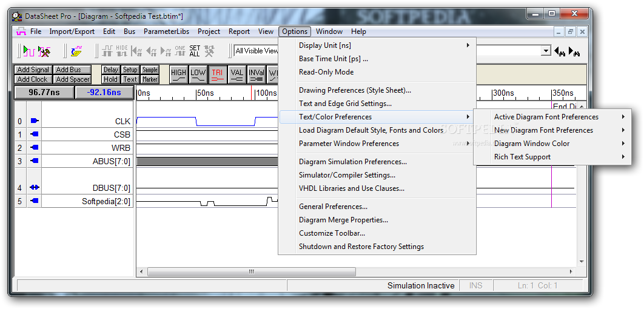The width and height of the screenshot is (644, 309).
Task: Click the left arrow waveform icon
Action: (x=152, y=51)
